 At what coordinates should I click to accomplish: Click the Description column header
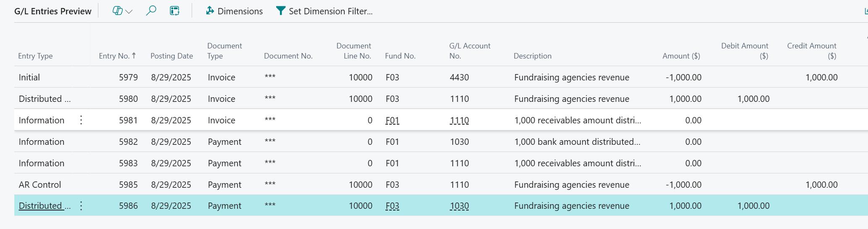click(x=532, y=56)
